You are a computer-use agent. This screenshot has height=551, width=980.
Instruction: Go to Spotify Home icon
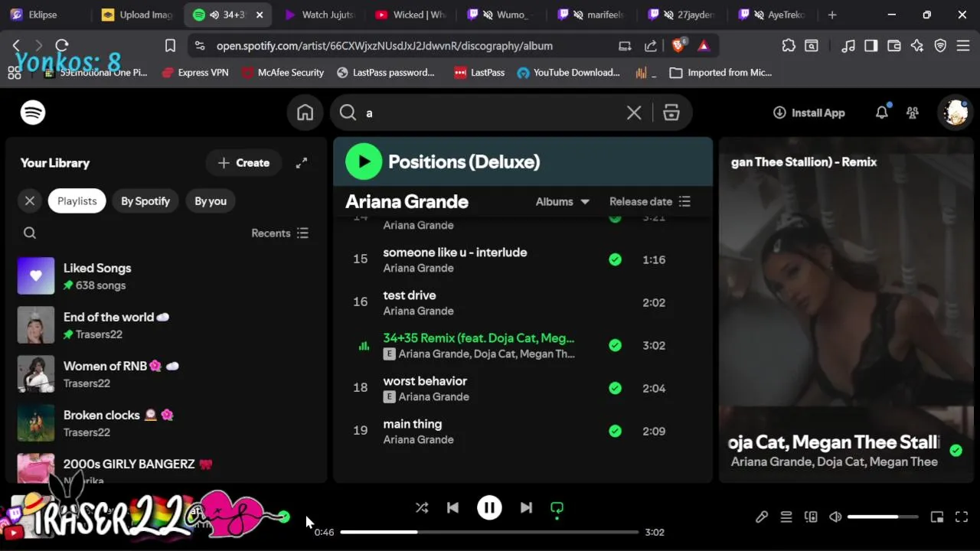[305, 112]
